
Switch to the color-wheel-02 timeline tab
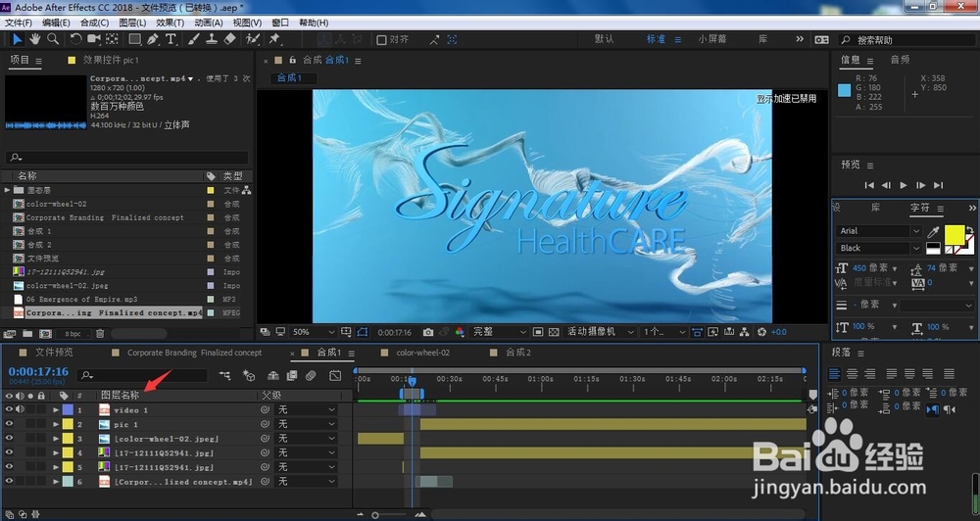(422, 353)
